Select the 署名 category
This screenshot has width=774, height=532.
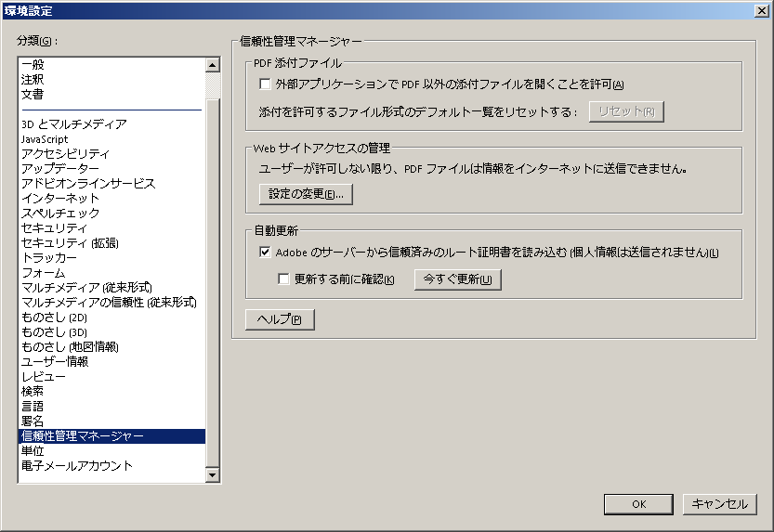tap(112, 422)
